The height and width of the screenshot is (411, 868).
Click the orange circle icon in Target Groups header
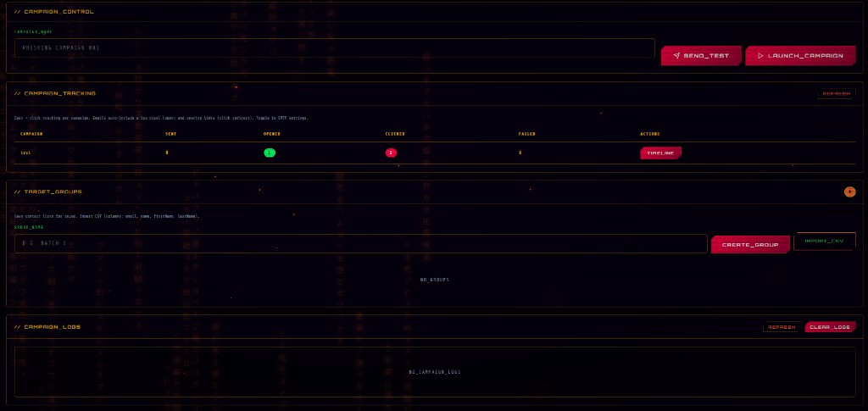(849, 192)
